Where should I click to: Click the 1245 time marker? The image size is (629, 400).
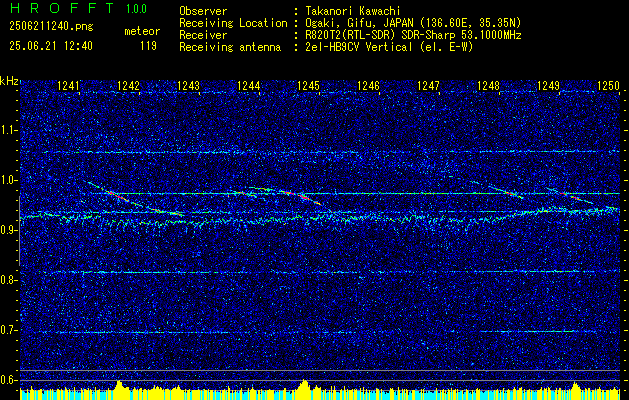coord(308,85)
